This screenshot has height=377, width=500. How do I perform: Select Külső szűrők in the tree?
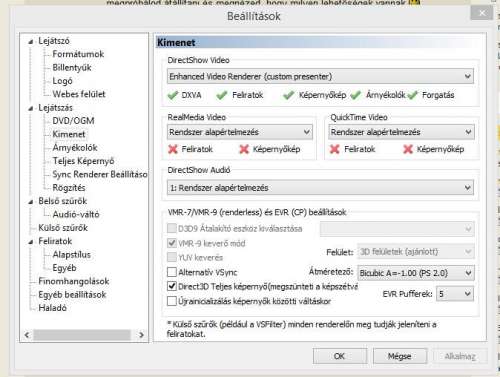coord(63,228)
